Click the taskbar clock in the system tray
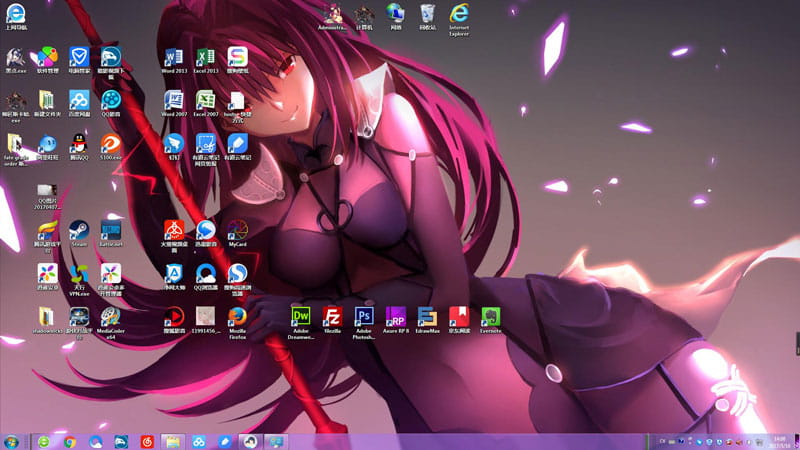This screenshot has height=450, width=800. [779, 441]
